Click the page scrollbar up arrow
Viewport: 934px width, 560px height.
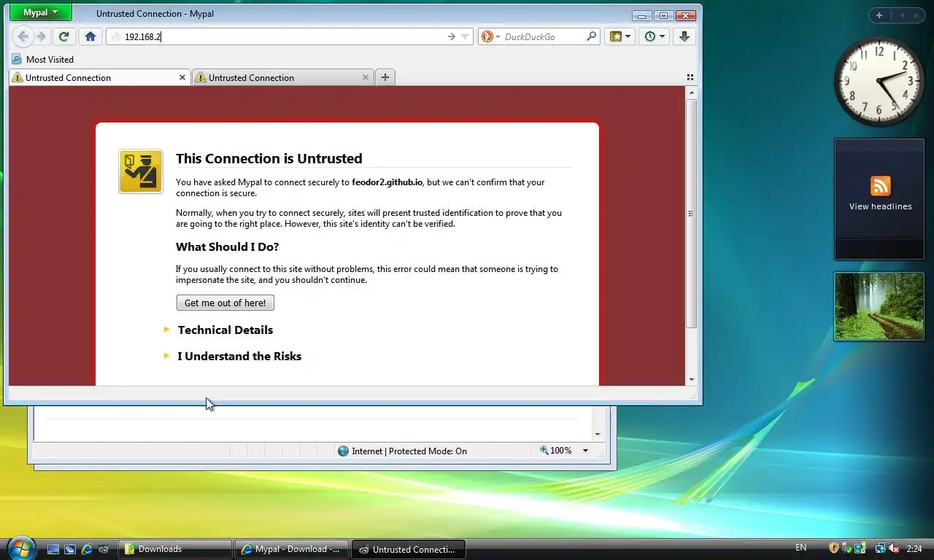click(x=692, y=92)
